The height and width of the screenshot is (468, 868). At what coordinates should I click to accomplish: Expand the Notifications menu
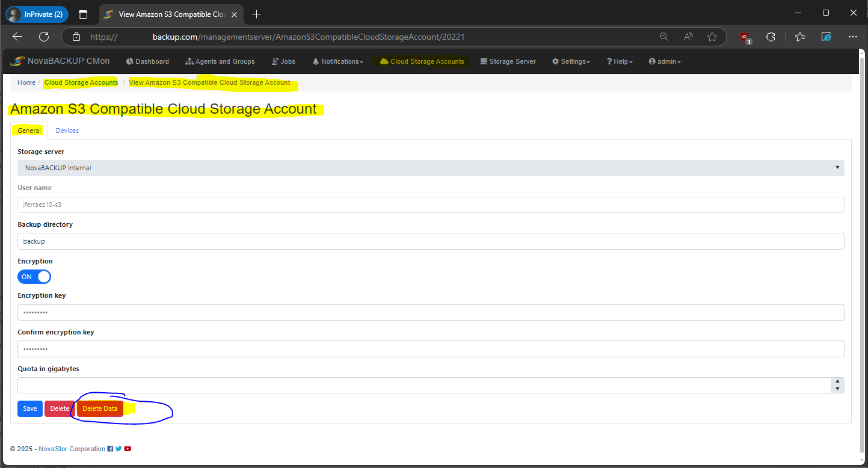click(338, 61)
